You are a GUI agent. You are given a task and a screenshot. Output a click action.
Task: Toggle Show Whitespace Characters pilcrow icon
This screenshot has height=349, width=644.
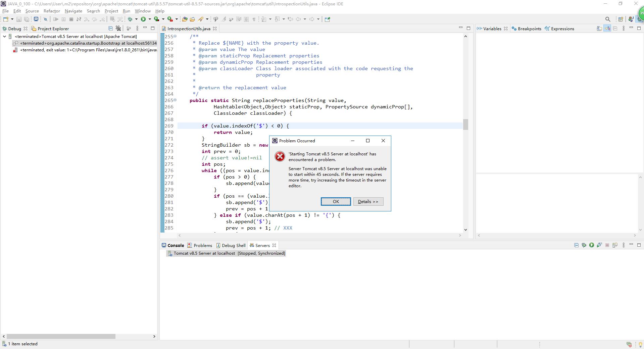click(254, 19)
